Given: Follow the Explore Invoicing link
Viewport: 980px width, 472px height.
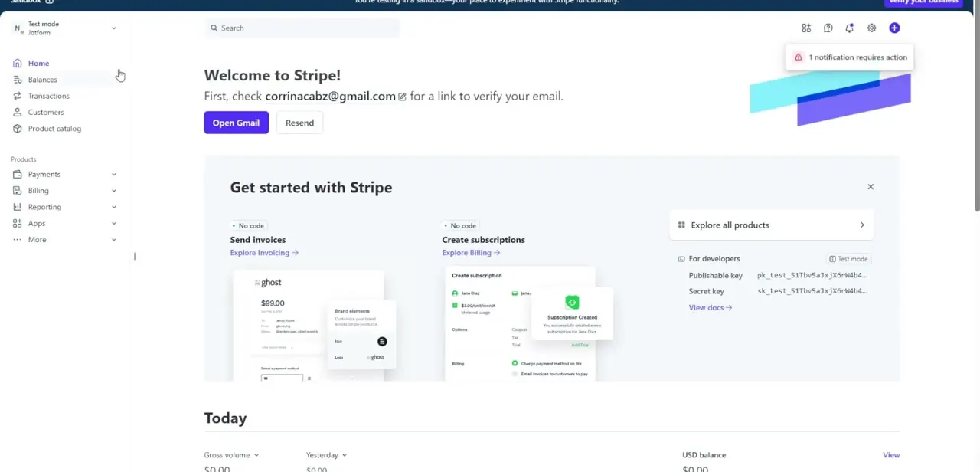Looking at the screenshot, I should click(264, 253).
